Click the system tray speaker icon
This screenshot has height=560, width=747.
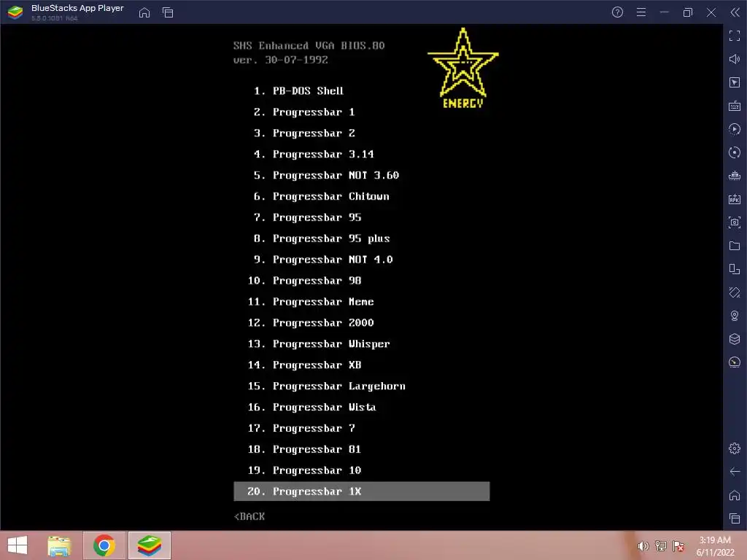(x=643, y=545)
